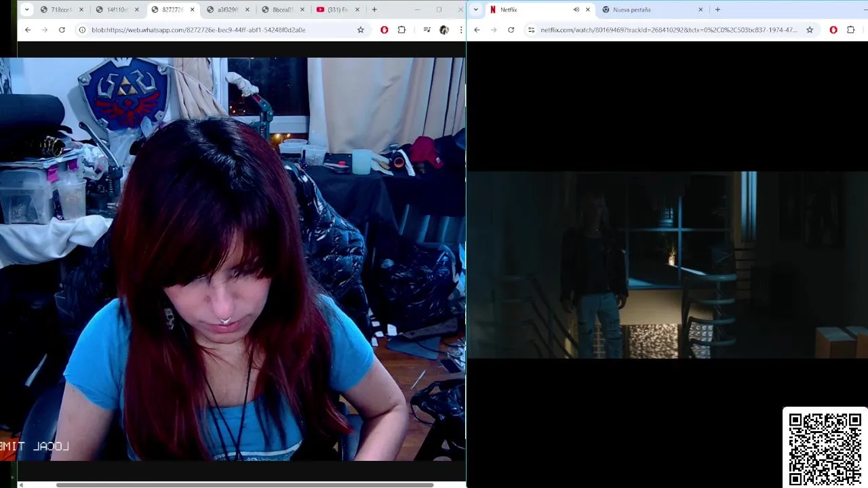Switch to the 8bcea0 tab
This screenshot has width=868, height=488.
click(283, 9)
